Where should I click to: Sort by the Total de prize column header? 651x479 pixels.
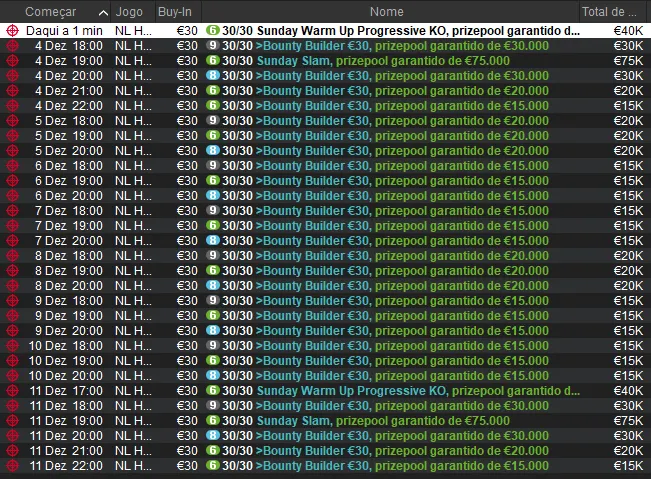tap(612, 12)
